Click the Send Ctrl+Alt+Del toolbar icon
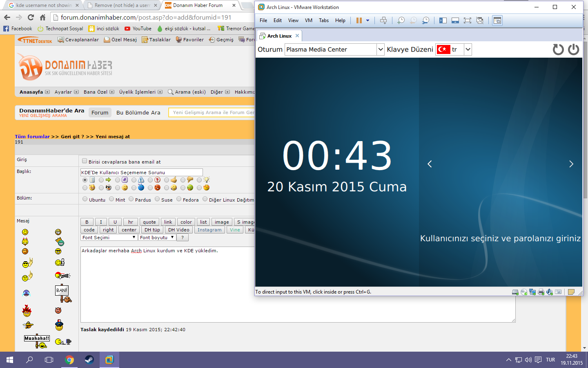 click(x=383, y=20)
